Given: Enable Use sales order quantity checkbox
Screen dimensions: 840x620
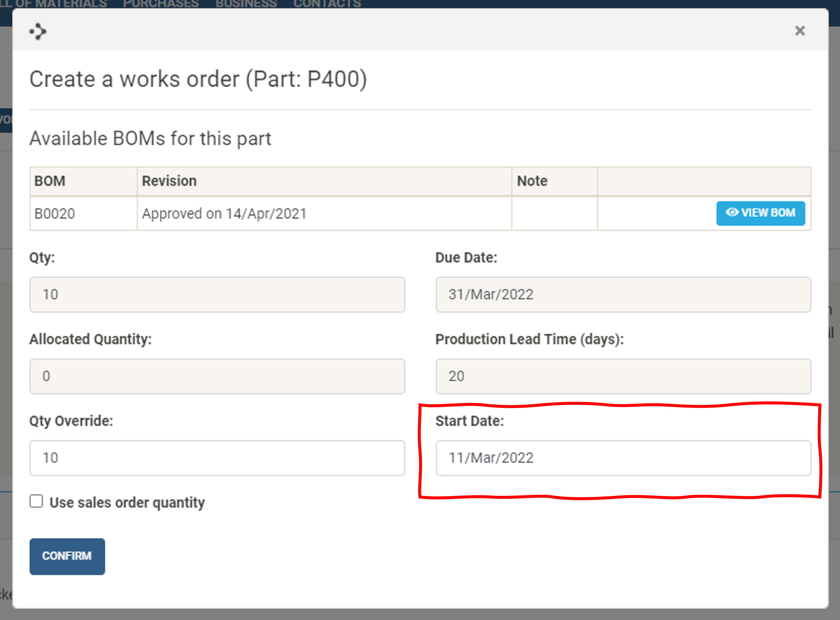Looking at the screenshot, I should pyautogui.click(x=37, y=501).
